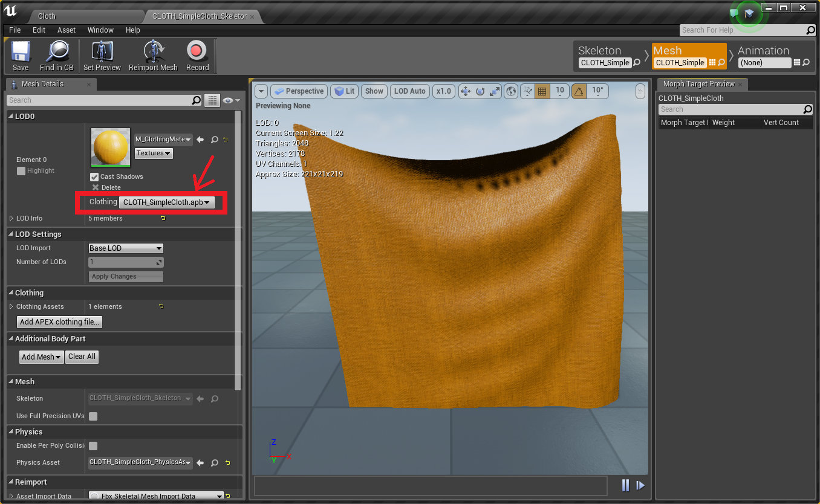Click the tutorial graduation cap icon
The width and height of the screenshot is (820, 504).
pyautogui.click(x=749, y=13)
